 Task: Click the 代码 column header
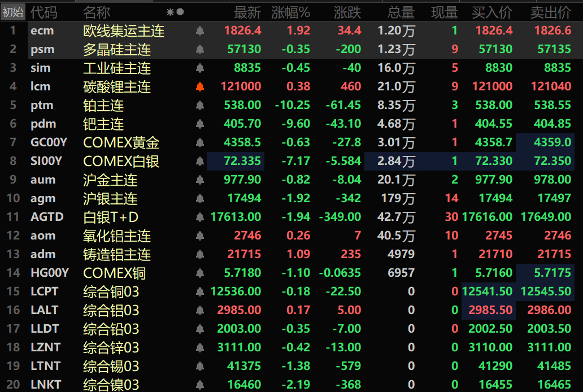[43, 12]
